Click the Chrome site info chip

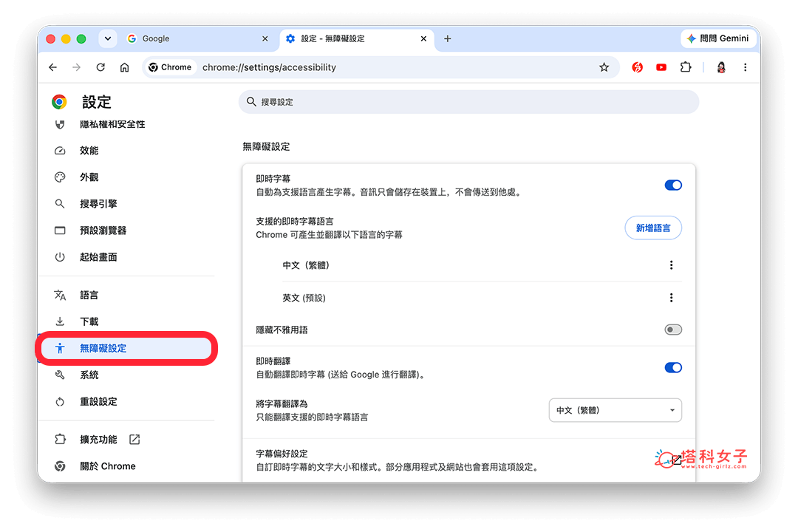(170, 67)
